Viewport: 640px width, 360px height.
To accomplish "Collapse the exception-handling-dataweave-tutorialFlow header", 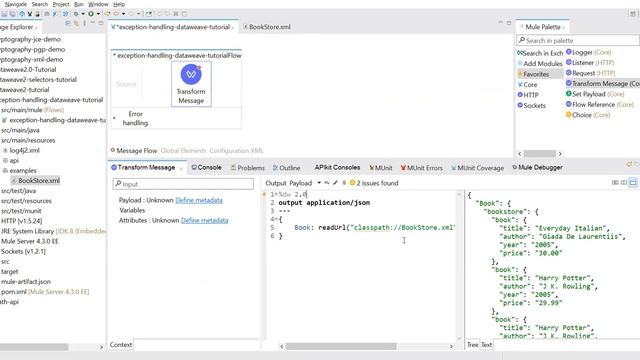I will 114,55.
